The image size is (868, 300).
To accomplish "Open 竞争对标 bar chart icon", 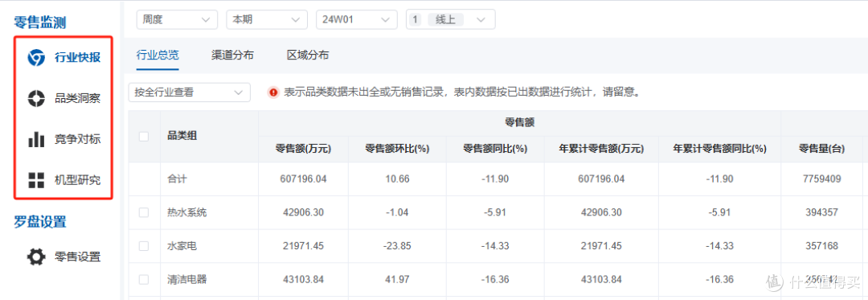I will [36, 139].
